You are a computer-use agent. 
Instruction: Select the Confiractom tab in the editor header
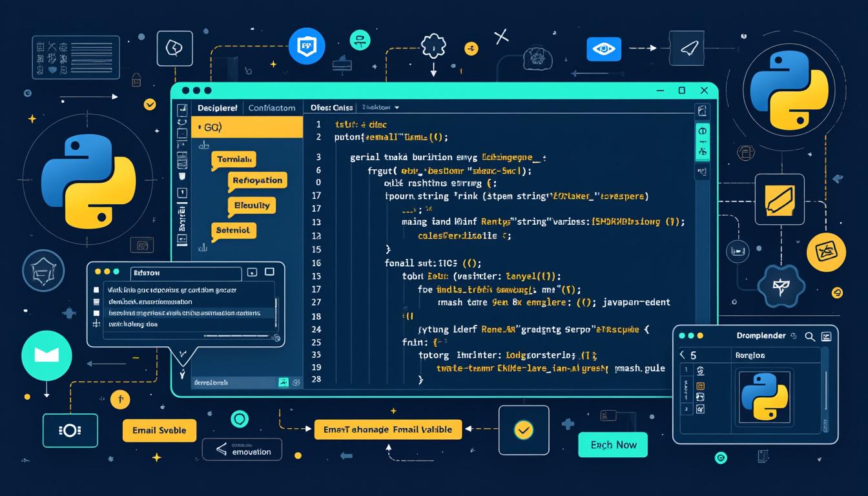(271, 107)
